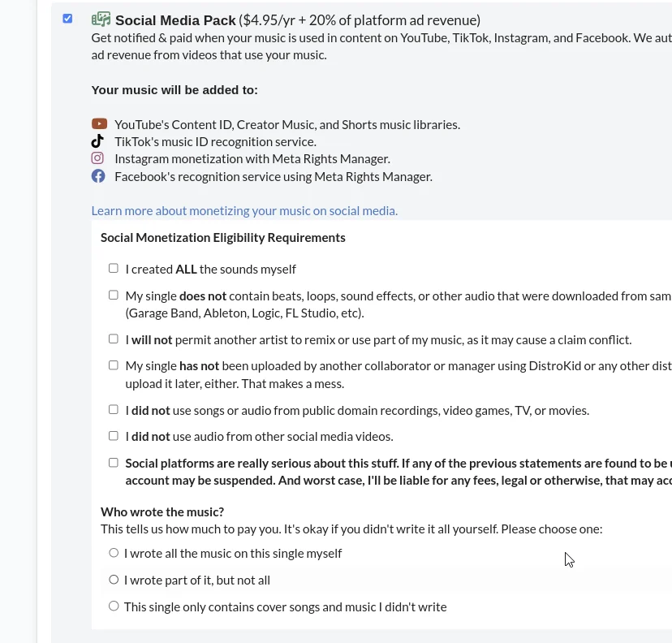Choose 'I wrote part of it, but not all'
This screenshot has height=643, width=672.
[x=114, y=580]
